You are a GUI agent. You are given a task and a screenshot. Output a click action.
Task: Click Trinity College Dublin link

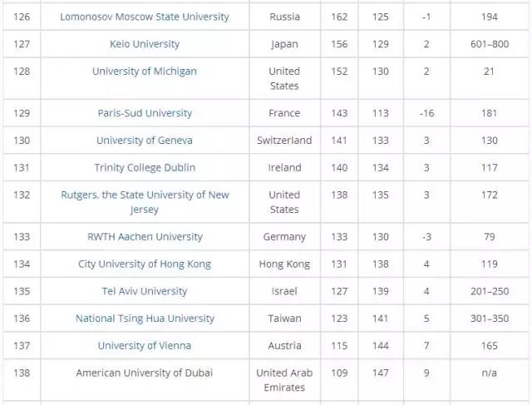pos(145,168)
